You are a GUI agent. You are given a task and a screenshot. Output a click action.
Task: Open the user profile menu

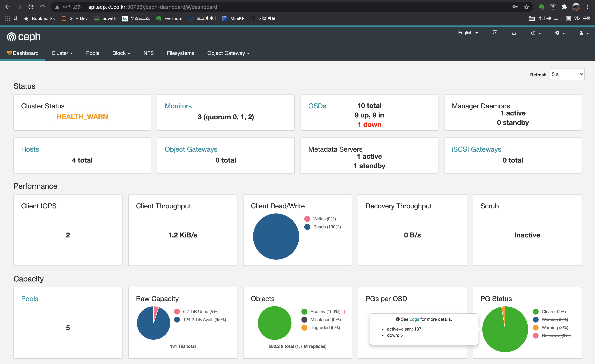coord(584,33)
